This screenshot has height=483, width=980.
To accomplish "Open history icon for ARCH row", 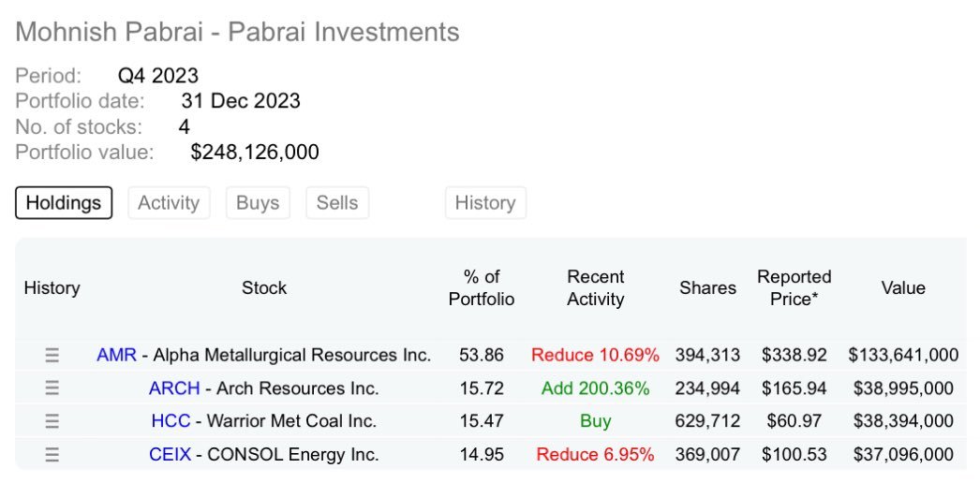I will (x=52, y=388).
